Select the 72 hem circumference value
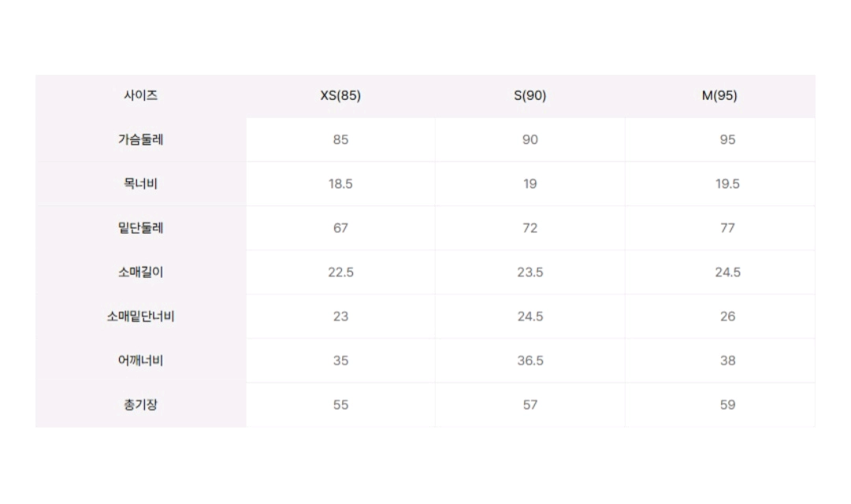This screenshot has height=504, width=851. click(530, 228)
